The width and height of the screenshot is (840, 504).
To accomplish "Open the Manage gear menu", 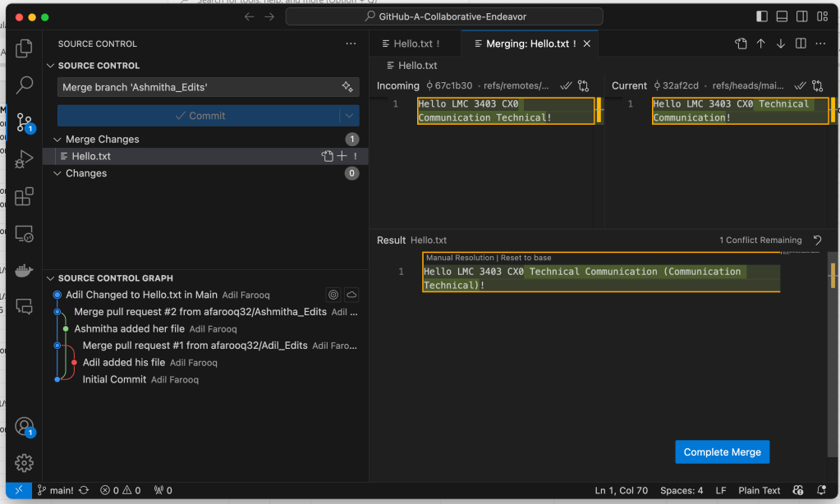I will coord(24,463).
